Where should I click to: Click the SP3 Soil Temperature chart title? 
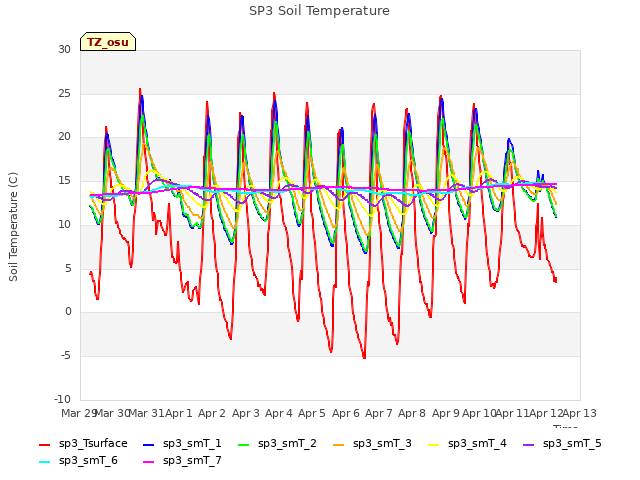(319, 11)
